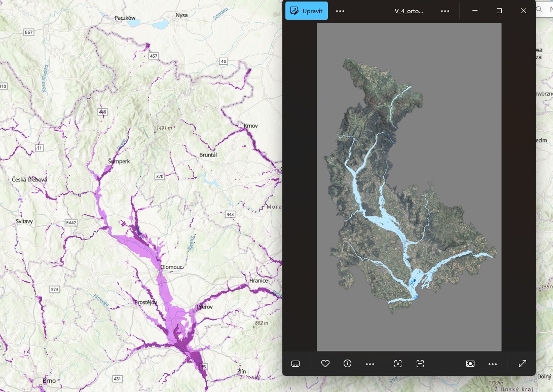This screenshot has width=553, height=392.
Task: Open the three-dot menu beside the file name
Action: (445, 11)
